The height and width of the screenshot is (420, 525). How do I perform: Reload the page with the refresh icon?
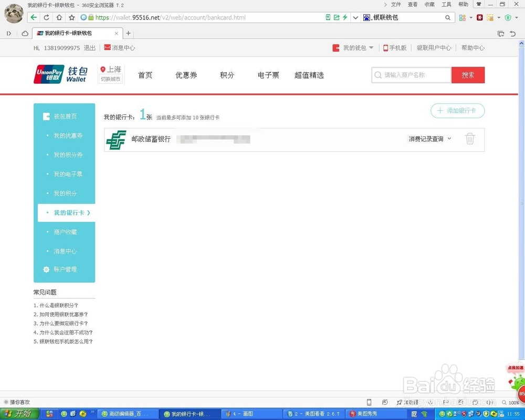(47, 17)
